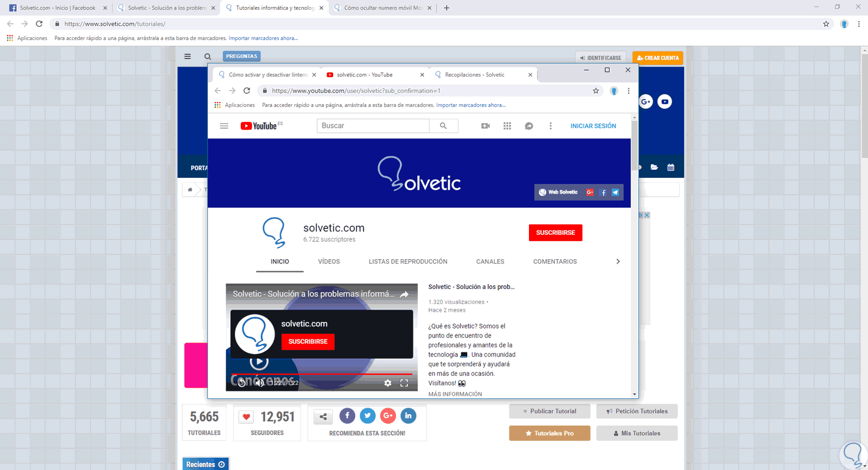Image resolution: width=868 pixels, height=470 pixels.
Task: Switch to Cómo ocultar numero móvil tab
Action: [x=382, y=8]
